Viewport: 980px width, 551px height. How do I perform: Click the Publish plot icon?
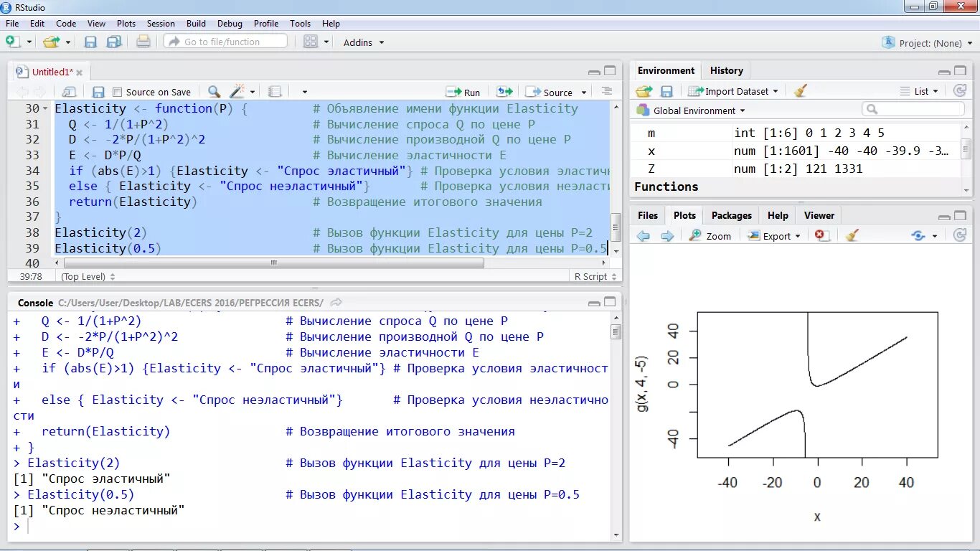(x=918, y=235)
